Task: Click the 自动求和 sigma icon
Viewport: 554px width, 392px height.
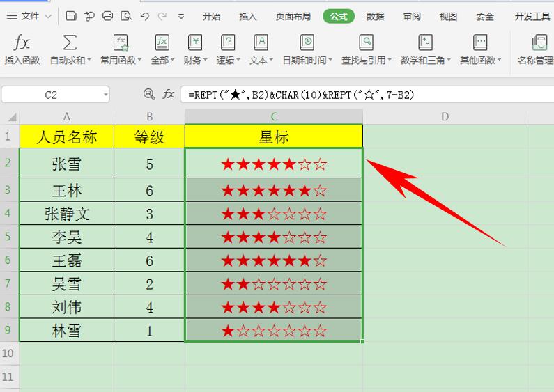Action: click(x=70, y=42)
